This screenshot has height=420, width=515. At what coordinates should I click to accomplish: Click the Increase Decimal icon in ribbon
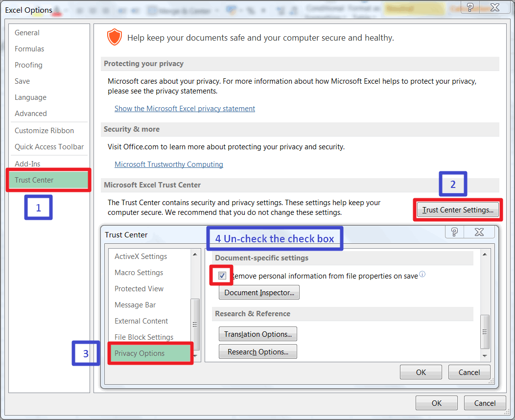pos(280,10)
